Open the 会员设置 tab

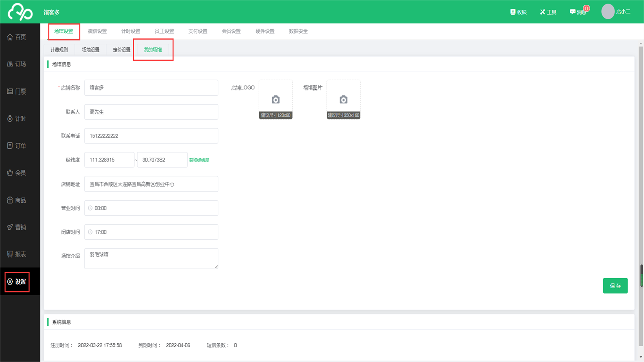coord(231,31)
